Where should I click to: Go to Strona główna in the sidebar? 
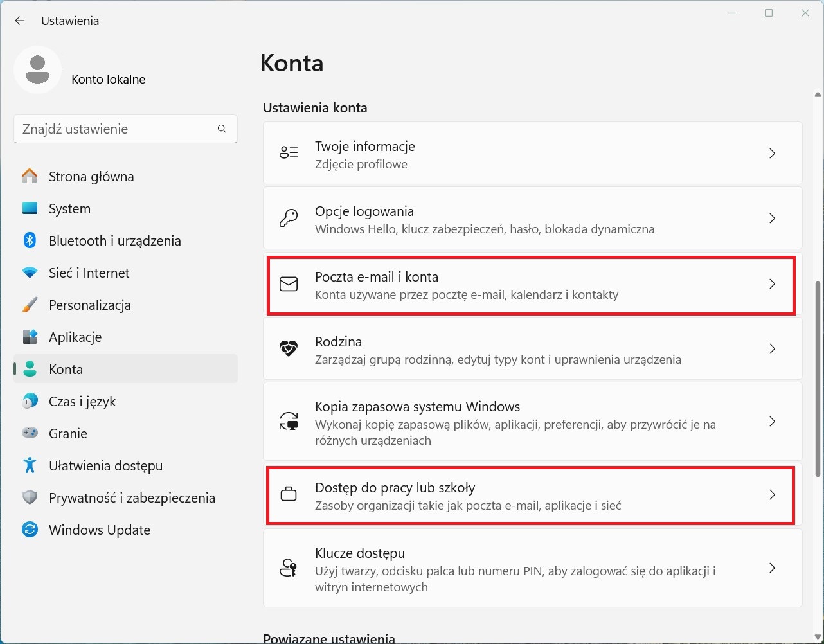[125, 176]
